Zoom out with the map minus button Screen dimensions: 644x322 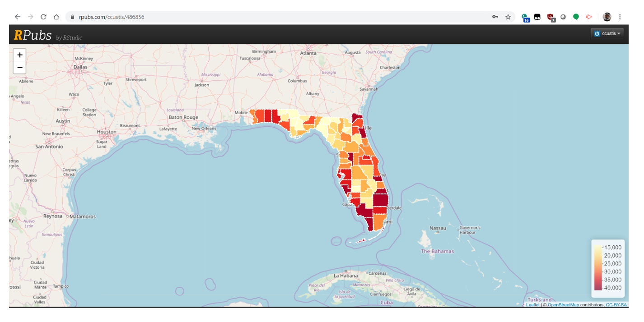[x=20, y=68]
